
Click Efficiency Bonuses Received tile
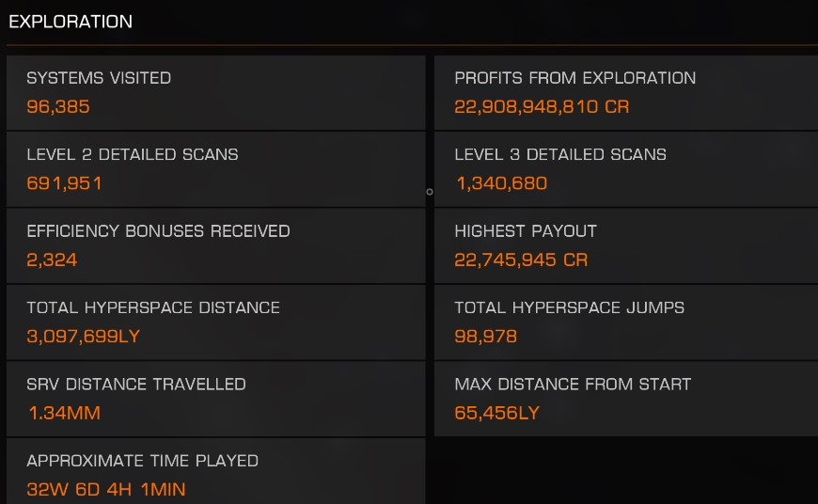(x=216, y=245)
